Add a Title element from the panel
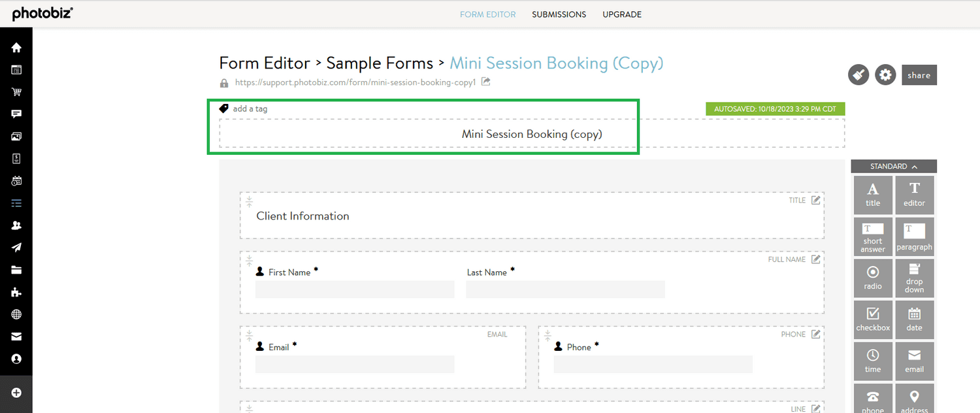Screen dimensions: 980x413 click(x=873, y=194)
